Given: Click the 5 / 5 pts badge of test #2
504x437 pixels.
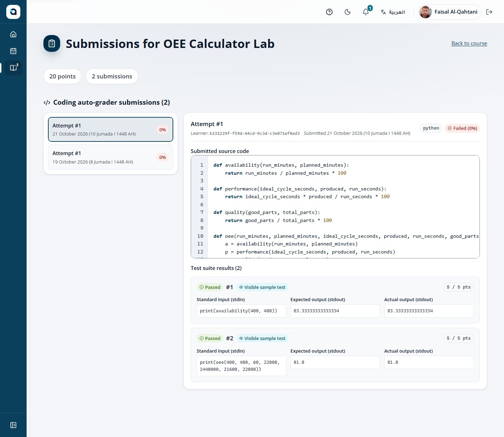Looking at the screenshot, I should pyautogui.click(x=458, y=338).
